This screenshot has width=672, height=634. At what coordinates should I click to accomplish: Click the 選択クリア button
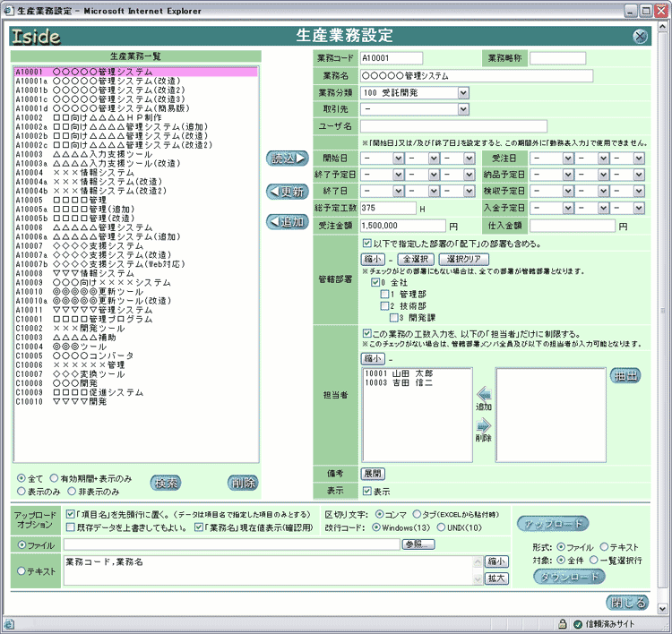(464, 259)
